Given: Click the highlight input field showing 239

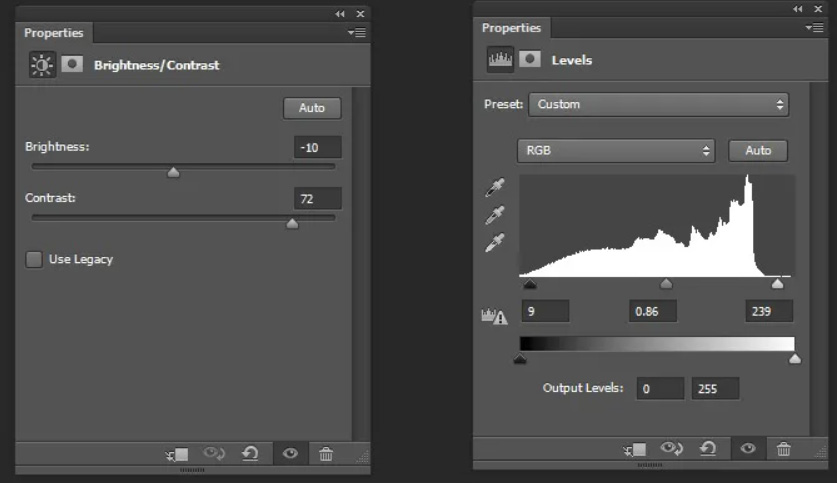Looking at the screenshot, I should [769, 311].
